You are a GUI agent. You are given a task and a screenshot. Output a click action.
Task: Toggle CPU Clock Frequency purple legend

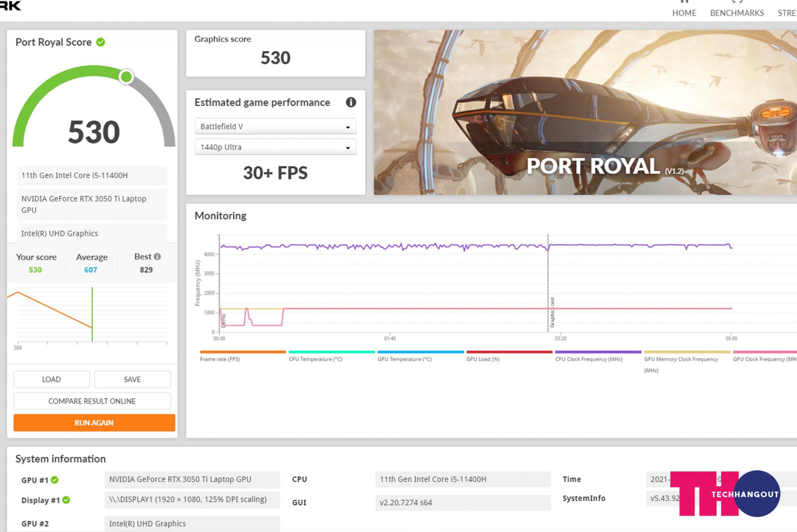tap(598, 352)
